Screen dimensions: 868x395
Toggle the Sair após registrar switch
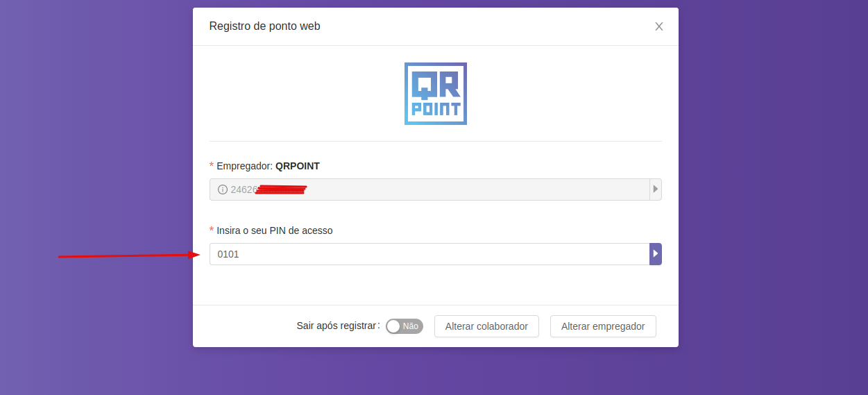point(404,326)
